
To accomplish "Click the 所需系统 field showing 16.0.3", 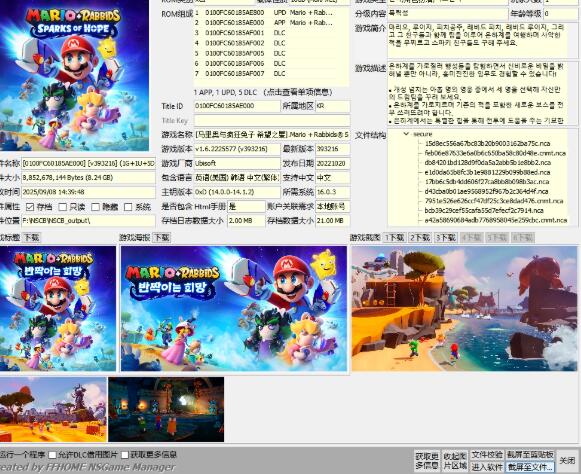I will pyautogui.click(x=333, y=192).
